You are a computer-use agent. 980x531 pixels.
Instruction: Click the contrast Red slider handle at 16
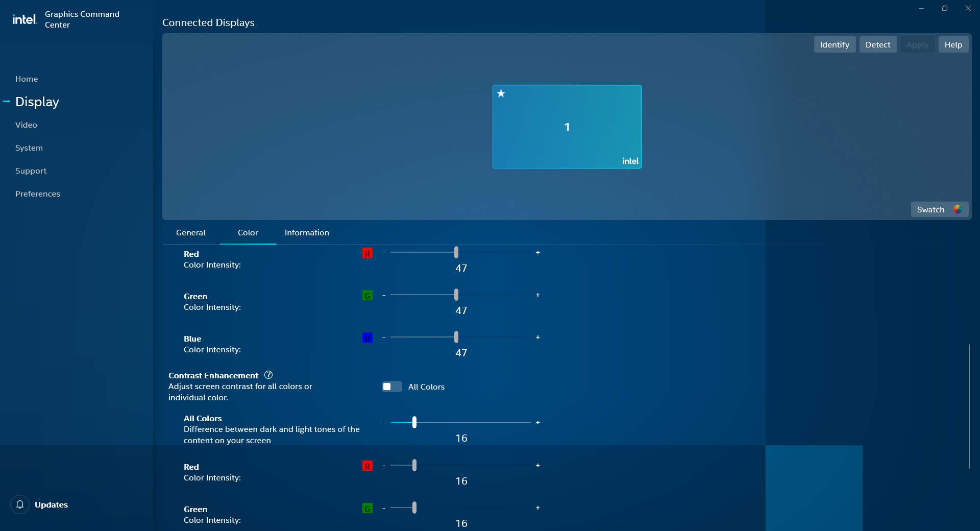(414, 465)
